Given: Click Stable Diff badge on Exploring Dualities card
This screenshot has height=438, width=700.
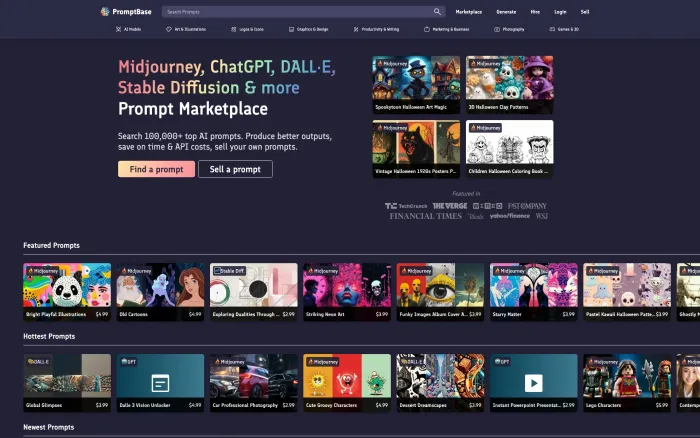Looking at the screenshot, I should 229,271.
